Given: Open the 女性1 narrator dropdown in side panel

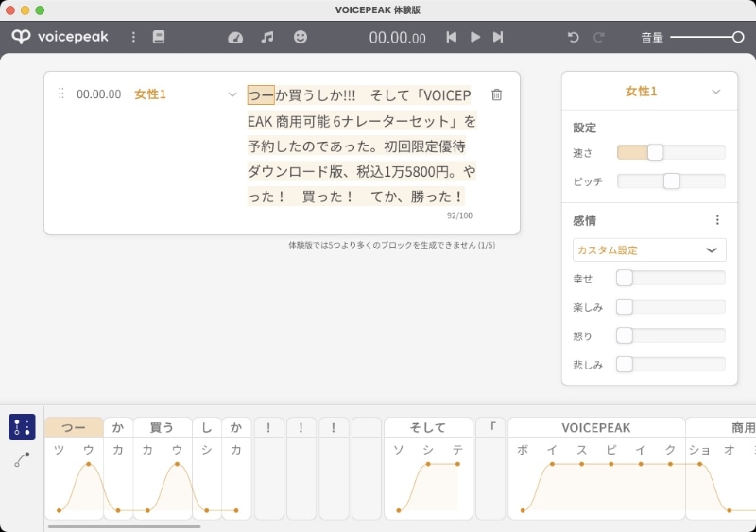Looking at the screenshot, I should tap(649, 91).
